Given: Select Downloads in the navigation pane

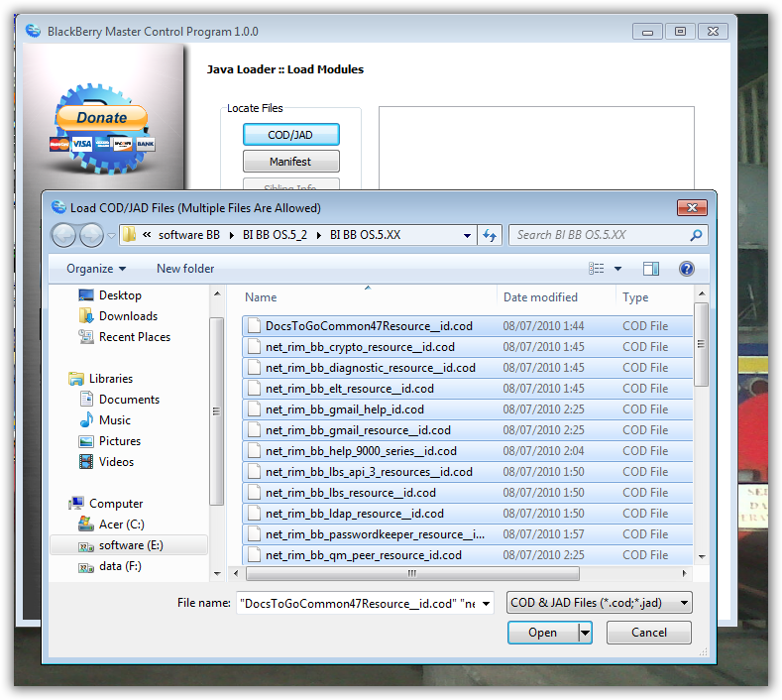Looking at the screenshot, I should tap(128, 316).
